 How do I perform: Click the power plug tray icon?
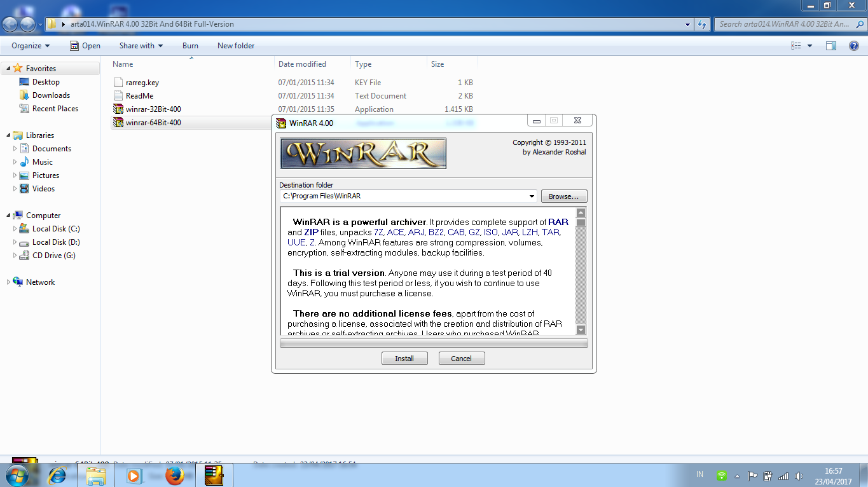768,476
